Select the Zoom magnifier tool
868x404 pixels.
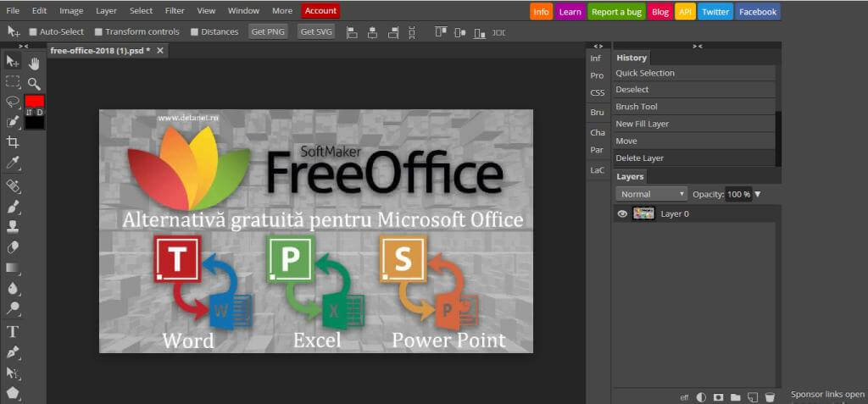click(34, 84)
